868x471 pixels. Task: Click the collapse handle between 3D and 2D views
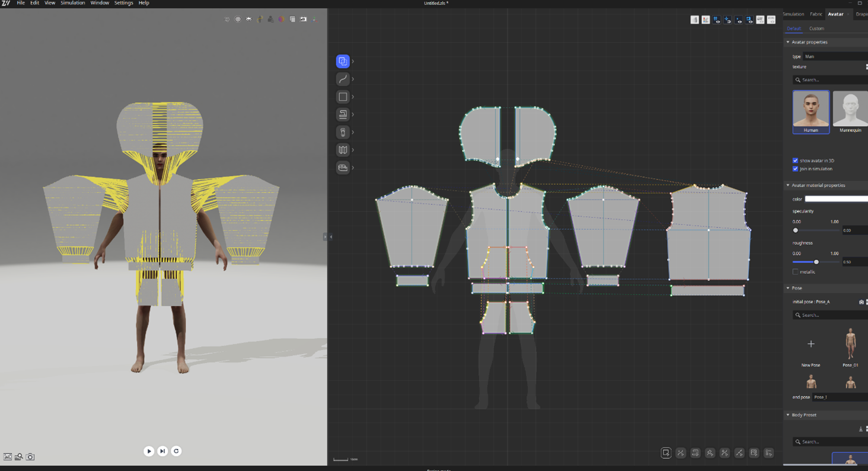(325, 237)
